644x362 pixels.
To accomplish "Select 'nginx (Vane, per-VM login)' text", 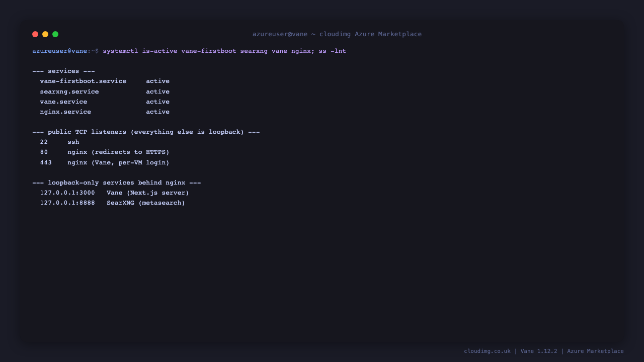I will tap(119, 162).
